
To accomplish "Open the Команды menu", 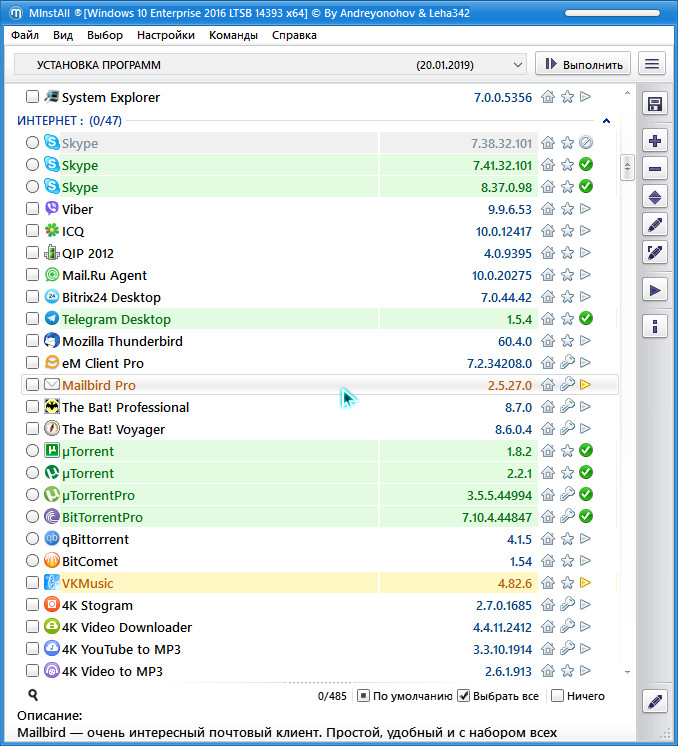I will [x=233, y=35].
